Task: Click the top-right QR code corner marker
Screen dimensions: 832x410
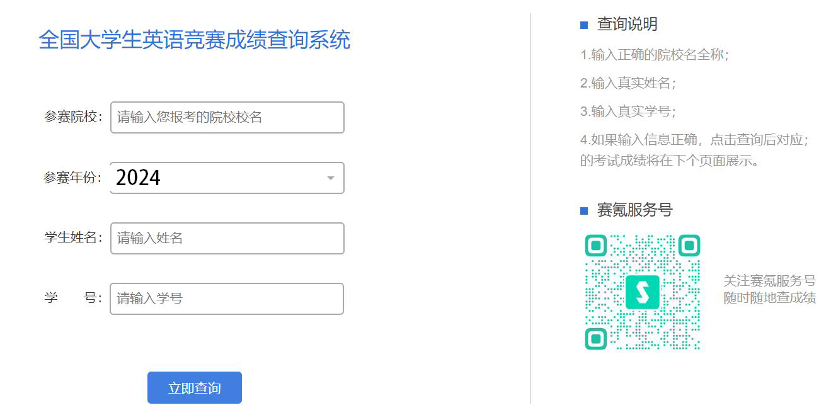Action: (x=689, y=246)
